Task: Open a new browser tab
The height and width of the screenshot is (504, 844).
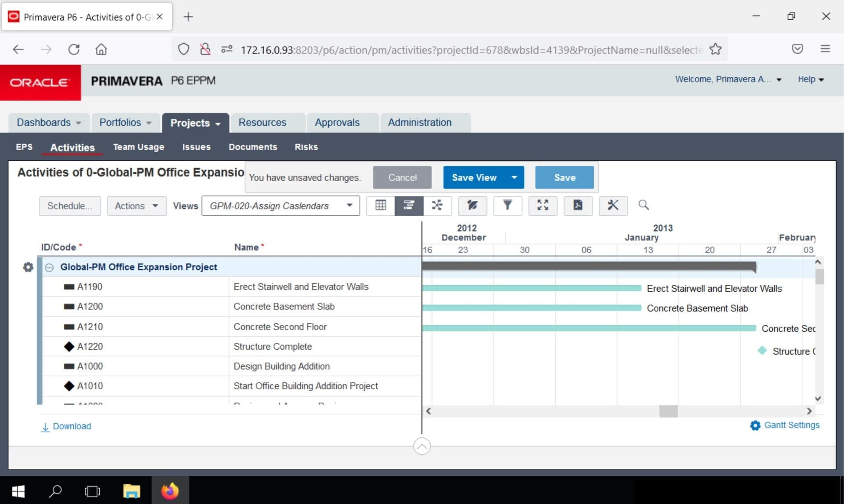Action: pos(188,17)
